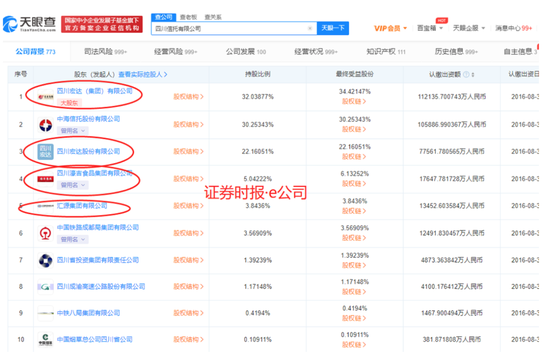Open 四川省投资集团有限责任公司 link

[98, 260]
